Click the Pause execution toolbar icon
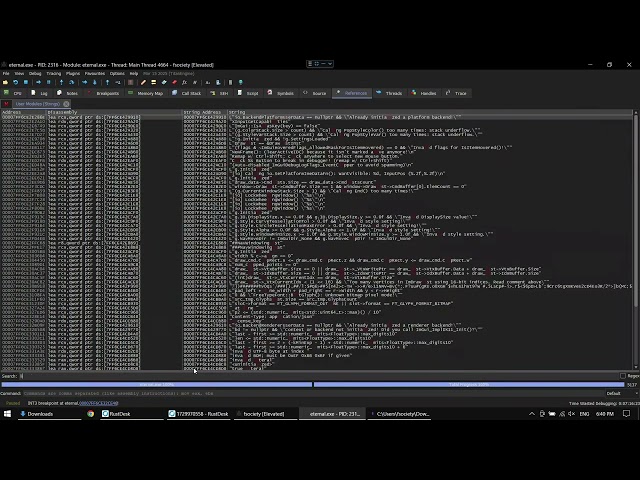The height and width of the screenshot is (480, 640). [x=49, y=82]
